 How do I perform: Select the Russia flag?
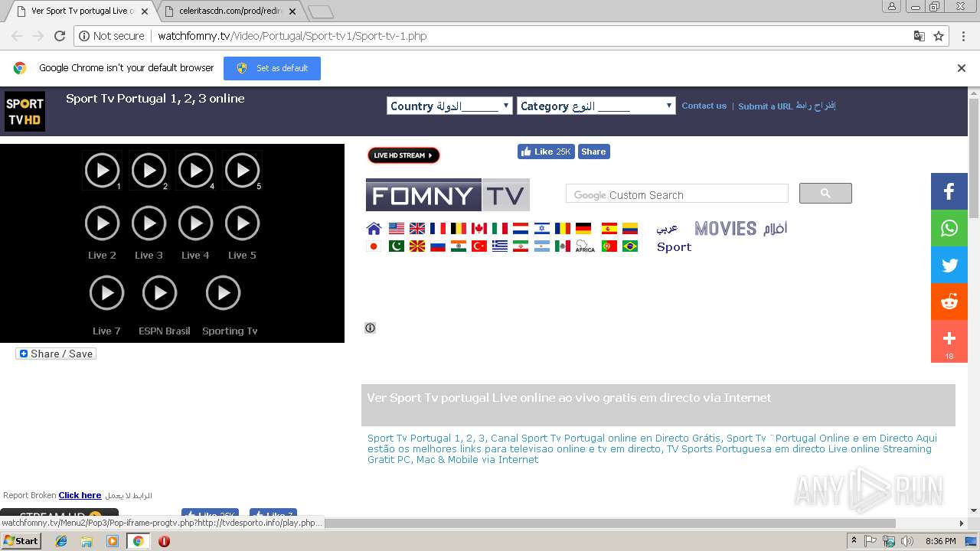point(438,246)
